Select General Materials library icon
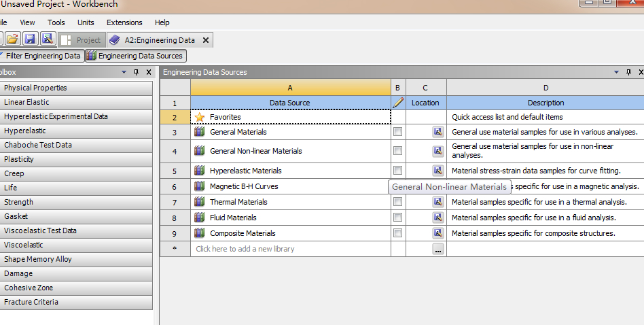644x325 pixels. (199, 132)
